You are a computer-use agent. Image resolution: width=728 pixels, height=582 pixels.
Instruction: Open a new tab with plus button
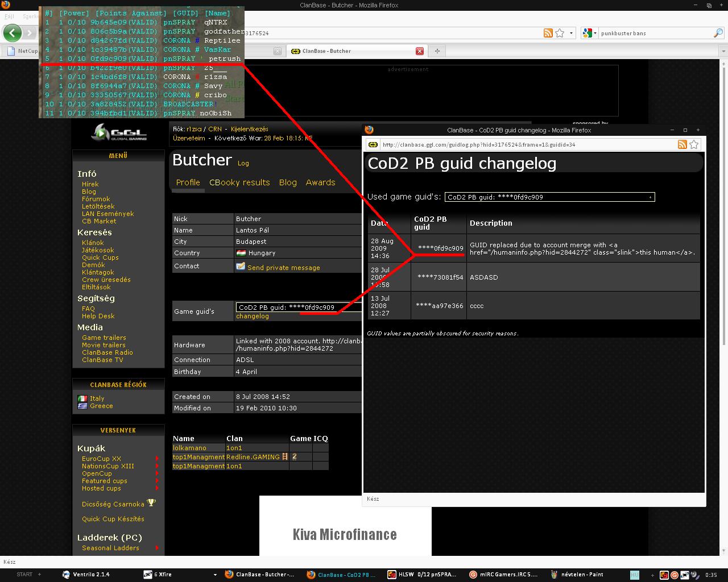coord(437,51)
